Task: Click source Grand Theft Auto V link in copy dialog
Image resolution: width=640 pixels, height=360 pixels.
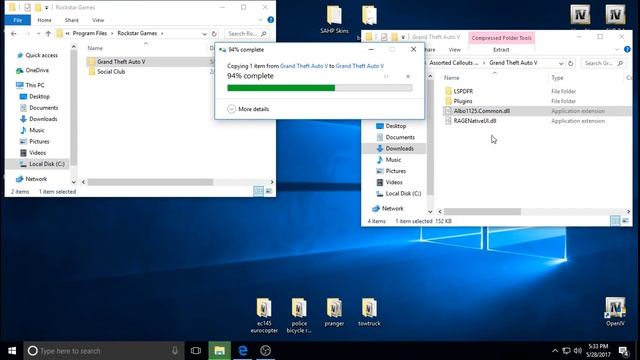Action: pos(304,66)
